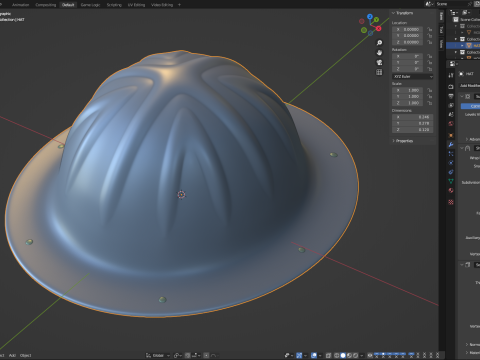
Task: Click the subdivision modifier icon
Action: pyautogui.click(x=468, y=96)
